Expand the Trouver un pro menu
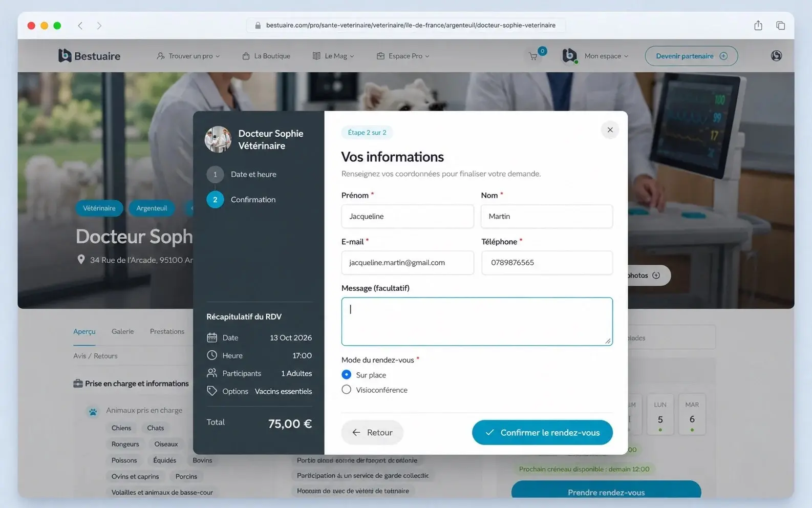Screen dimensions: 812x508 (x=188, y=56)
